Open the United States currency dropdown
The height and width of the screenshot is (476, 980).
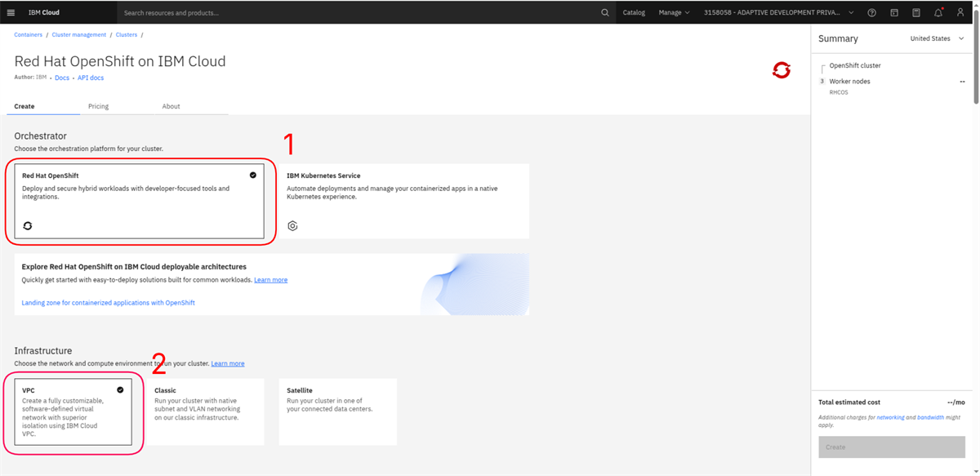click(938, 38)
